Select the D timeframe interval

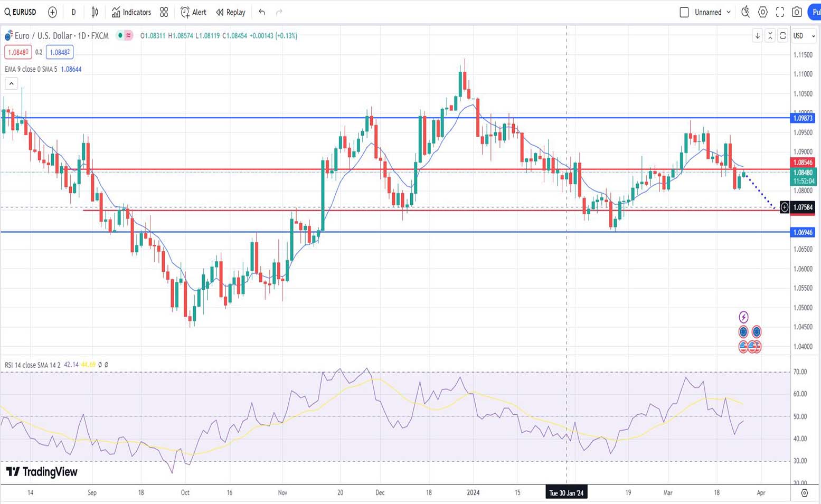(73, 12)
